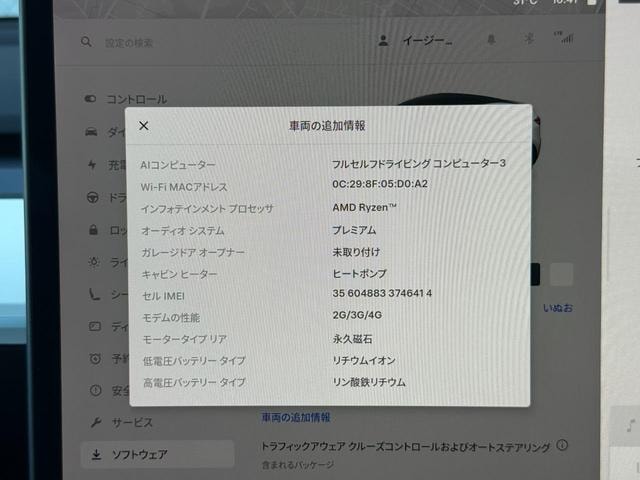640x480 pixels.
Task: Select ヒートポンプ value
Action: tap(360, 273)
